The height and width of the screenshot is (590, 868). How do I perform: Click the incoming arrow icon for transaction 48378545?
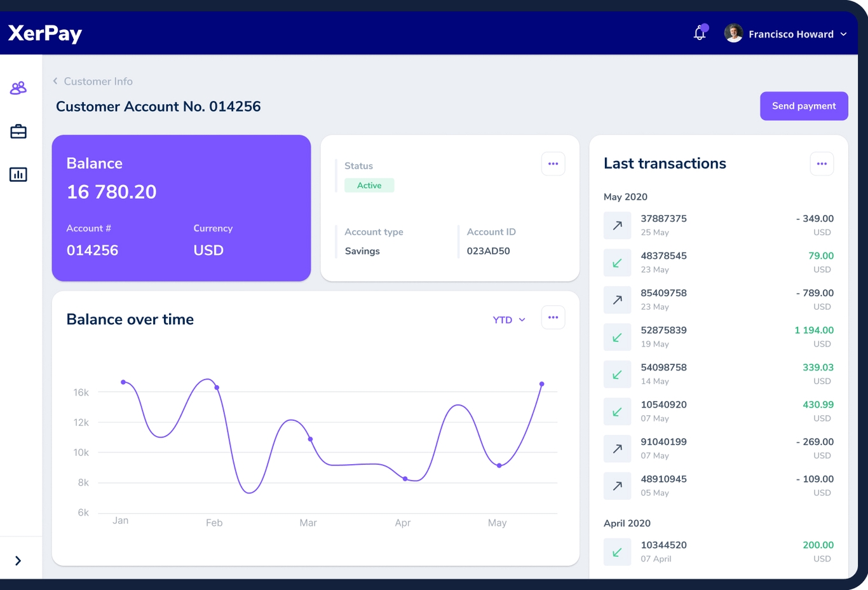617,263
